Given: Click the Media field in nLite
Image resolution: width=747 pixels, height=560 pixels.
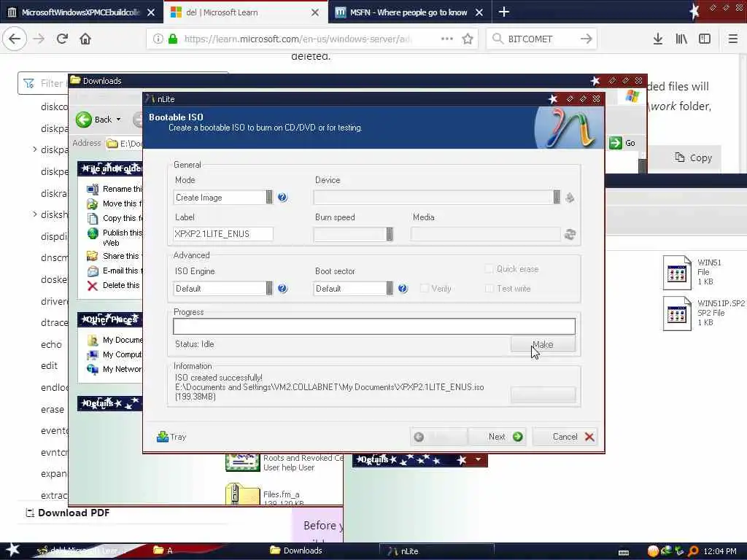Looking at the screenshot, I should [485, 234].
